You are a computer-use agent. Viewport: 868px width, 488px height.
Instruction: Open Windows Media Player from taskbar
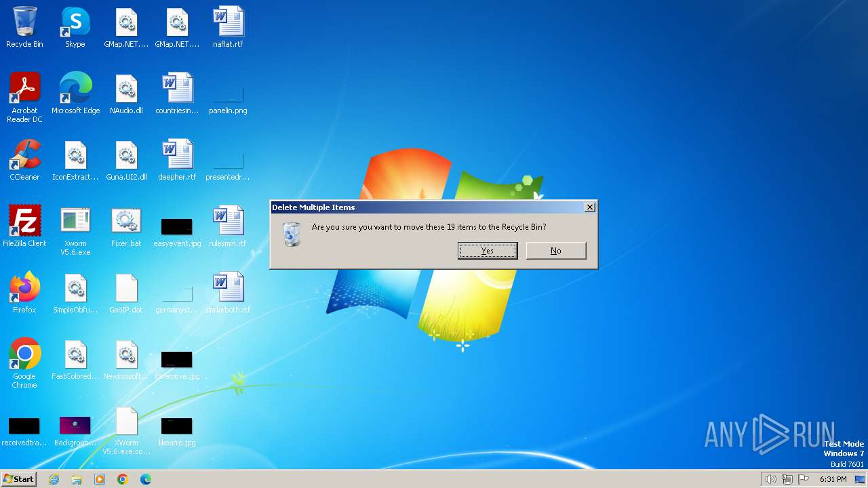tap(100, 479)
